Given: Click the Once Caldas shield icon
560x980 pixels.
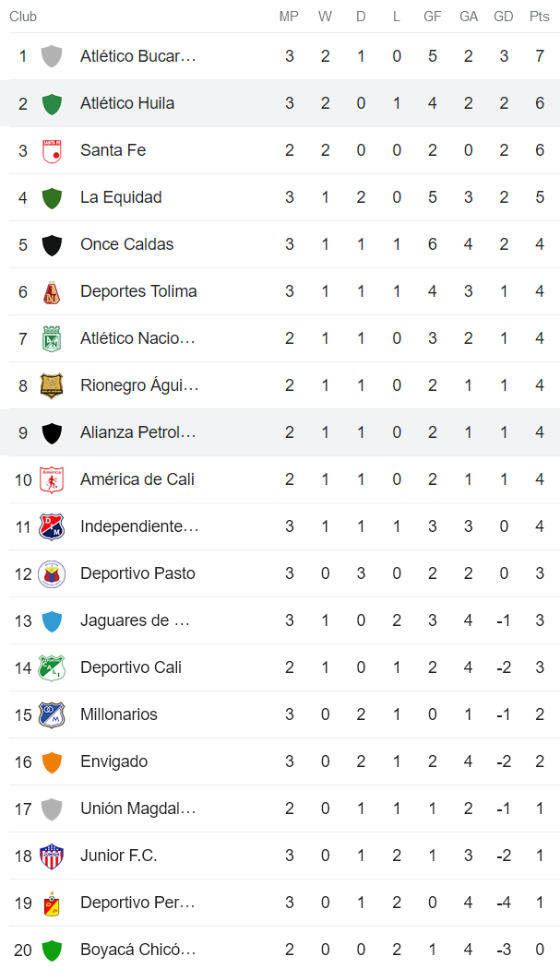Looking at the screenshot, I should point(53,244).
